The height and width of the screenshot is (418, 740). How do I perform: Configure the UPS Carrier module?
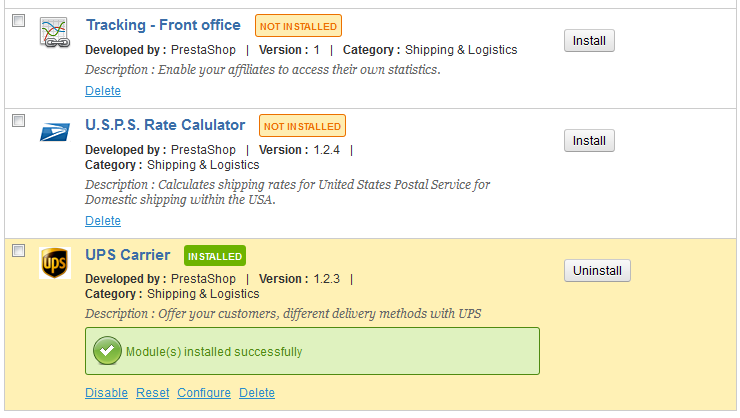click(x=204, y=393)
